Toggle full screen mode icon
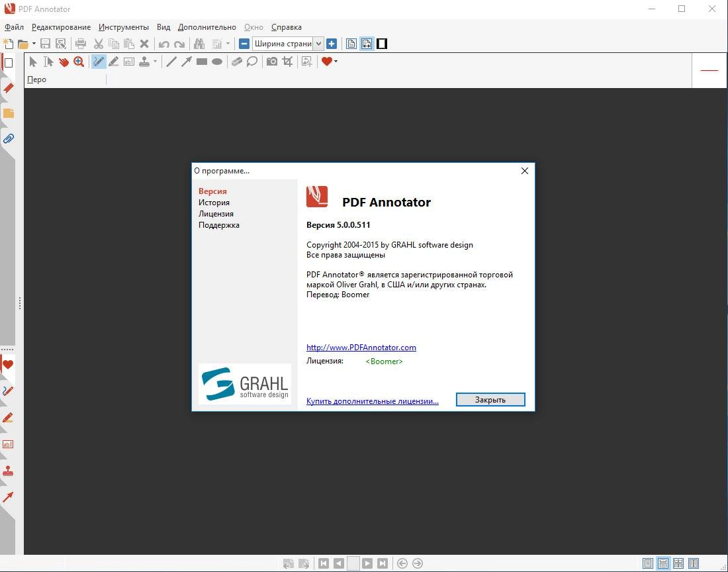 pos(382,44)
